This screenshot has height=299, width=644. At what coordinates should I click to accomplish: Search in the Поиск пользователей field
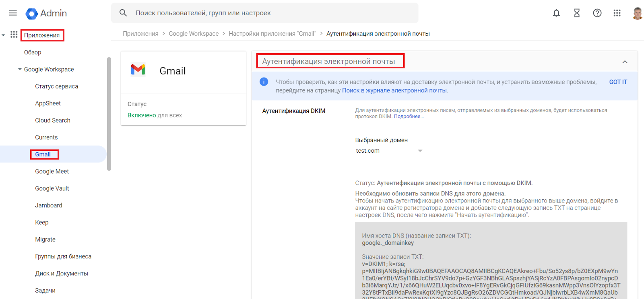pyautogui.click(x=264, y=13)
